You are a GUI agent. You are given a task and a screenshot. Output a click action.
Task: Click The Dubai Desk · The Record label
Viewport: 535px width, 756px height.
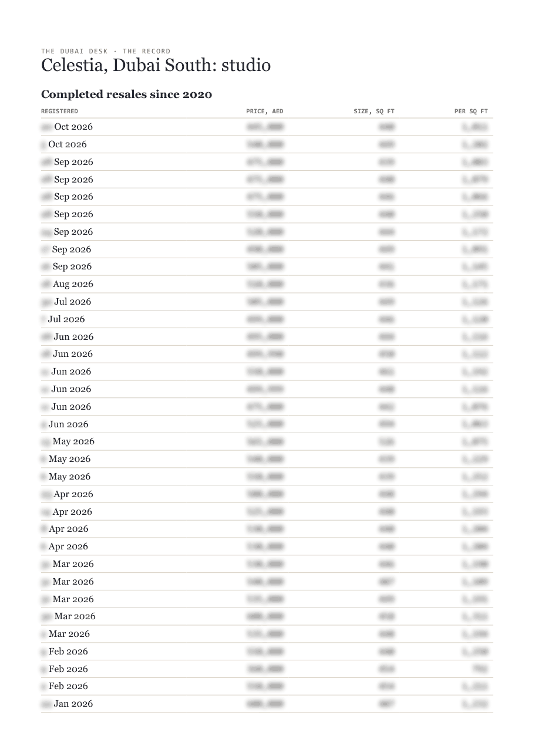point(106,51)
